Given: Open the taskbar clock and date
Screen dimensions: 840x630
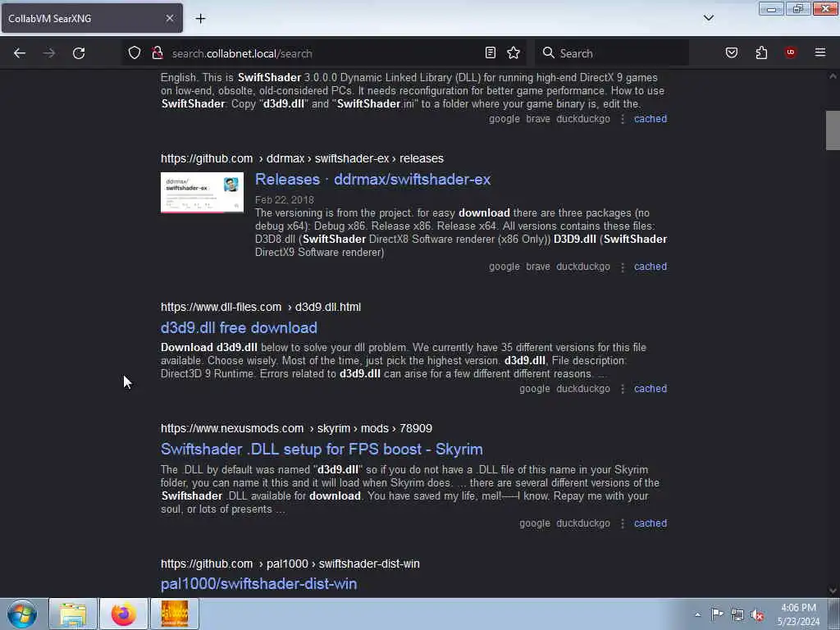Looking at the screenshot, I should 798,614.
